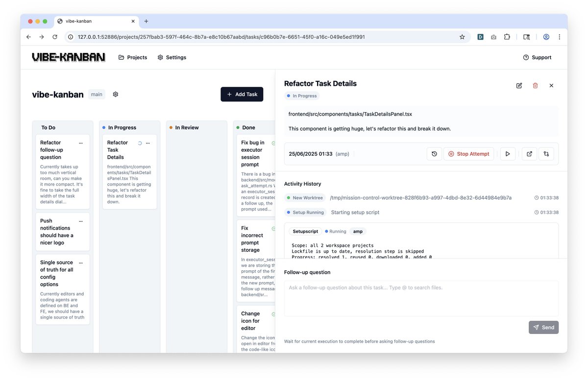The image size is (588, 380).
Task: Select the vibe-kanban browser tab
Action: point(96,22)
